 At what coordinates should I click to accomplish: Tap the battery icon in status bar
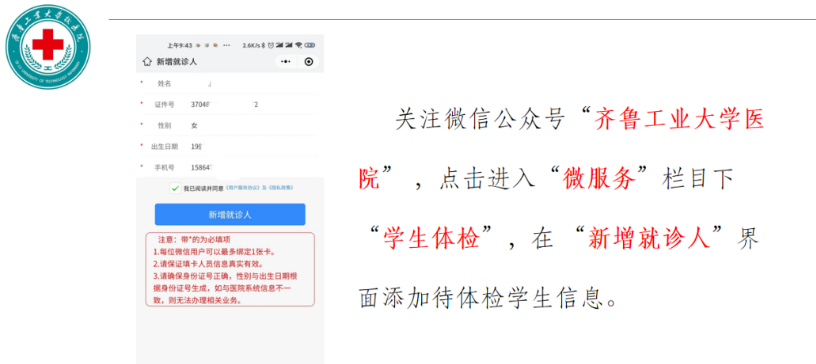pos(311,45)
